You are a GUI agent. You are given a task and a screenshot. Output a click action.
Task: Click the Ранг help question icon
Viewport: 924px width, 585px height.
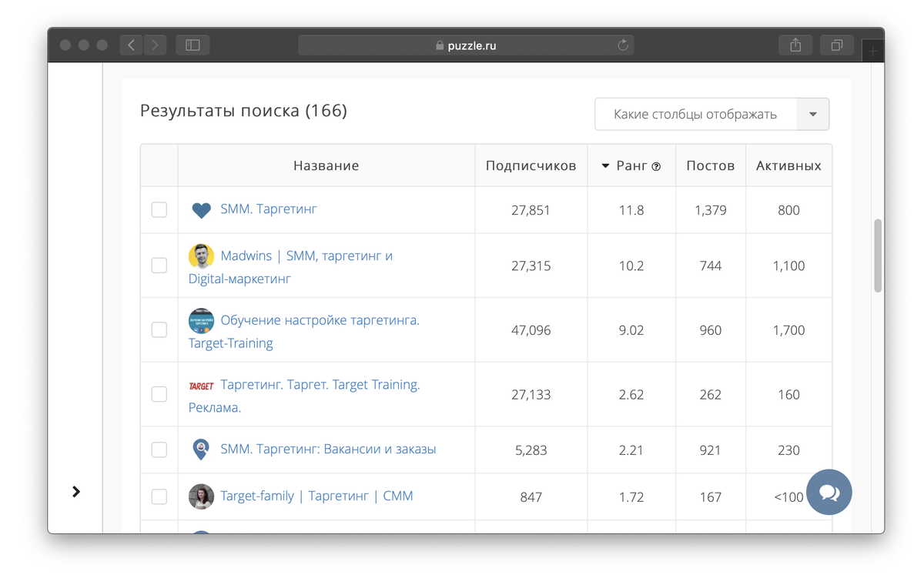pos(656,166)
